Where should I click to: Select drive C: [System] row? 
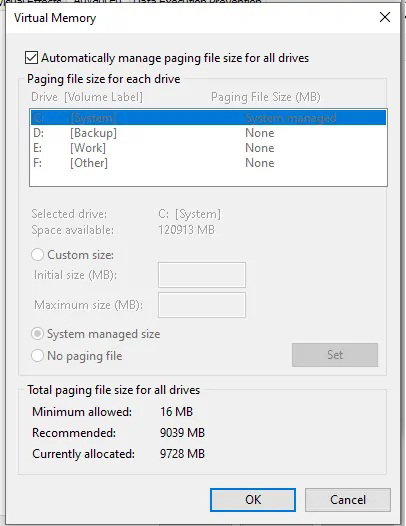click(208, 118)
